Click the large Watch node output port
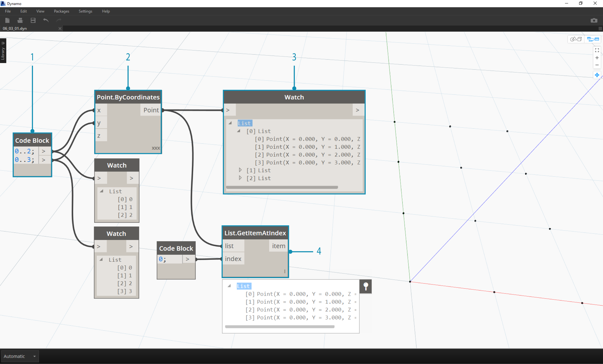This screenshot has height=364, width=603. click(x=358, y=110)
